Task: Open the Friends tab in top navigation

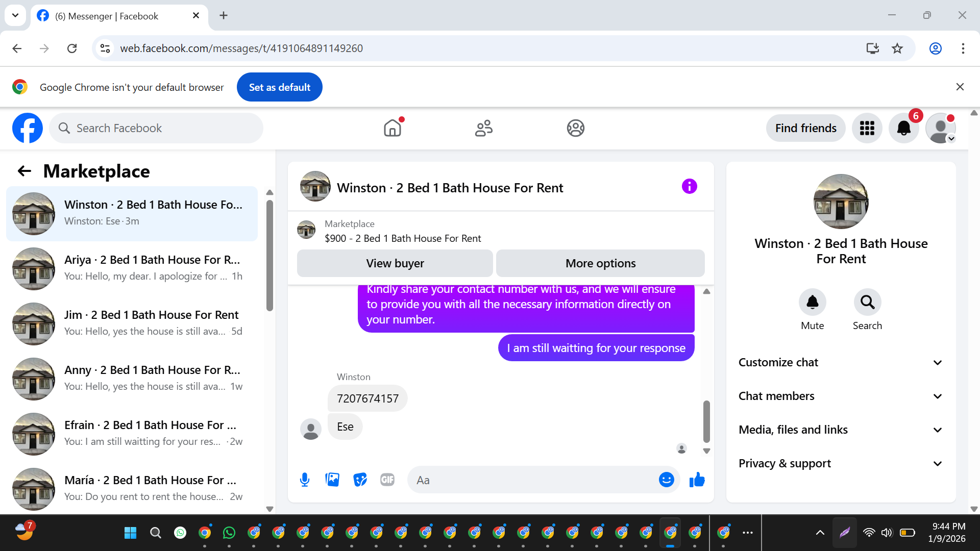Action: tap(483, 128)
